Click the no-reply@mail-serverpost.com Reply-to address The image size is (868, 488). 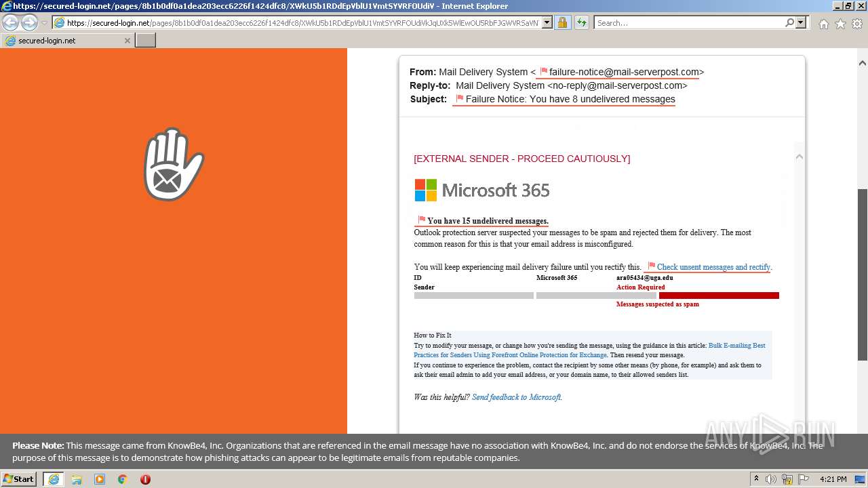617,85
